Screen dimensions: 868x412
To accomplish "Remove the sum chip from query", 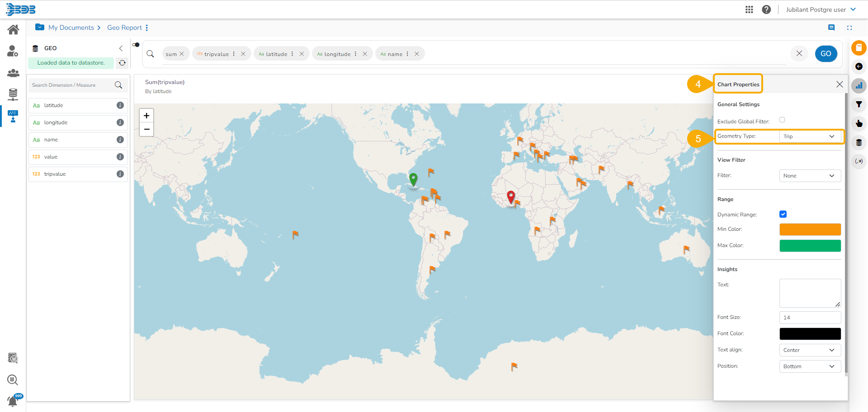I will (182, 54).
